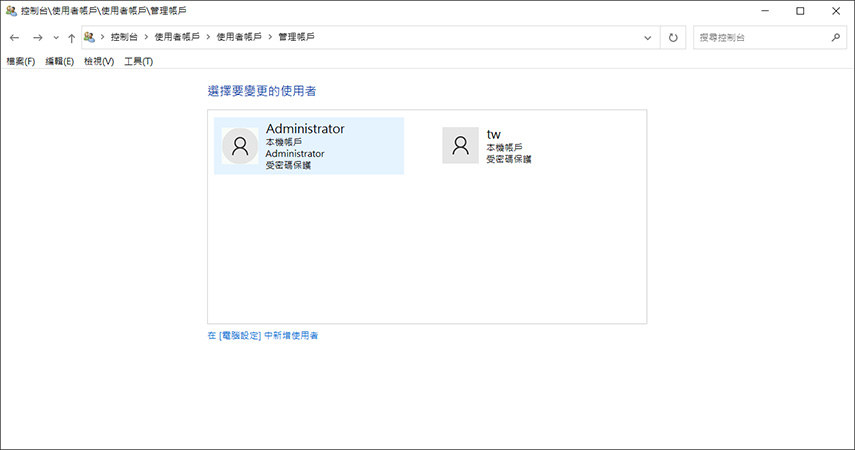Click the window title bar accounts icon
The image size is (855, 450).
click(11, 10)
